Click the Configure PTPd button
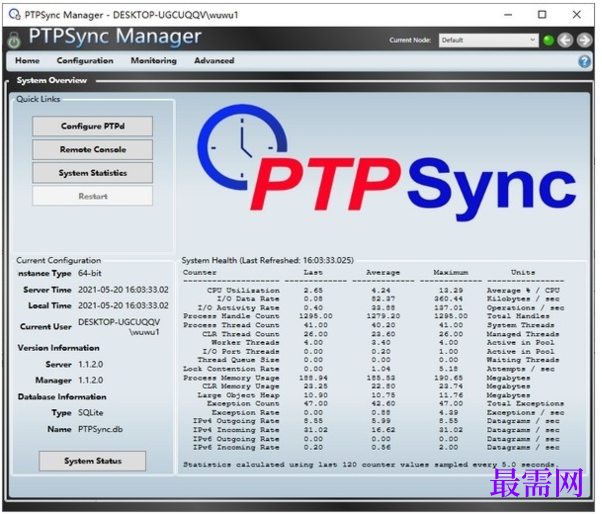602x514 pixels. 93,126
